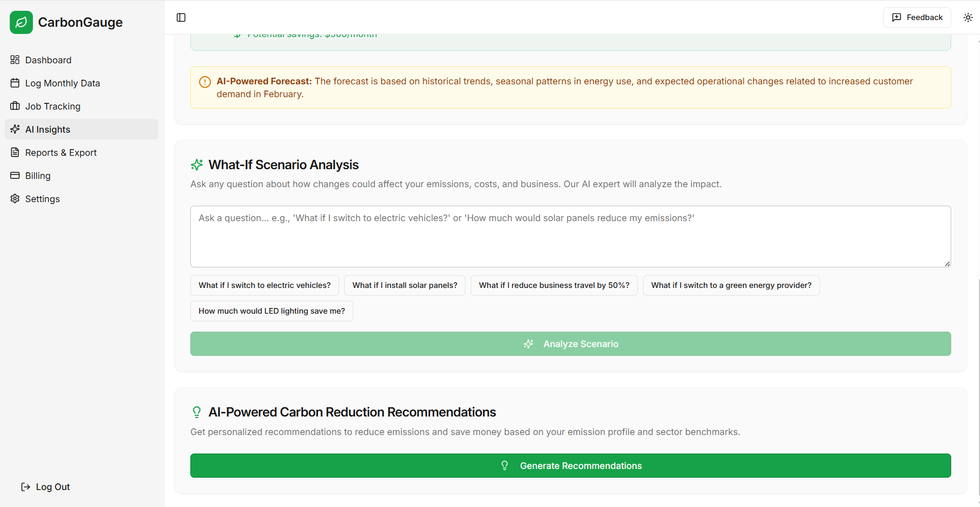The image size is (980, 507).
Task: Toggle the sidebar panel icon
Action: pos(181,17)
